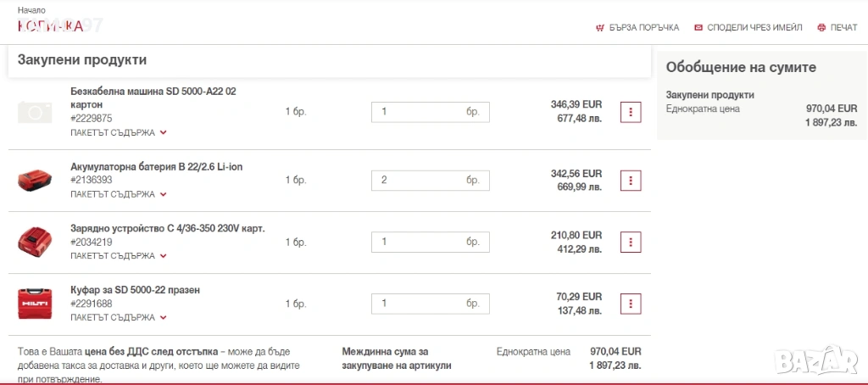
Task: Click the red battery product thumbnail
Action: [x=36, y=180]
